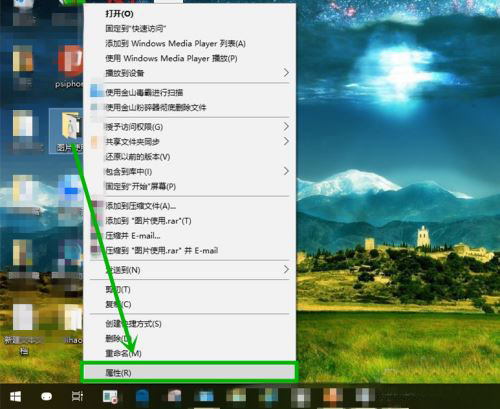Select 使用金山毒霸进行扫描 menu entry
Screen dimensions: 500x409
coord(144,92)
